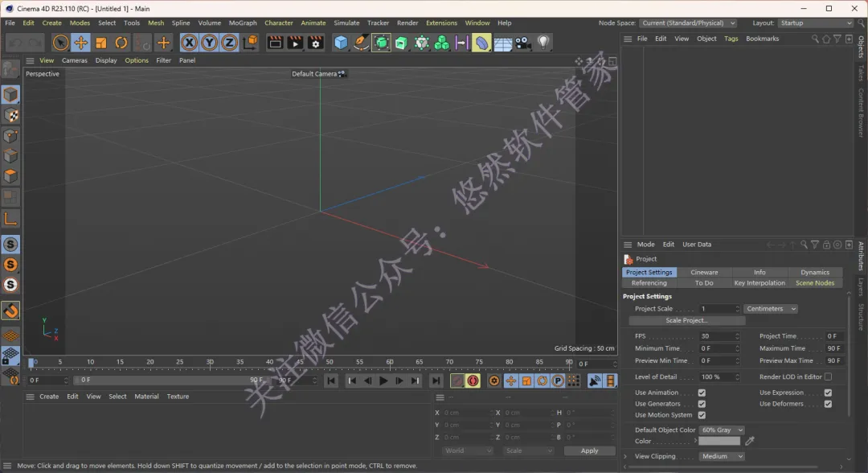Open Node Space dropdown
Screen dimensions: 868x473
(x=688, y=23)
